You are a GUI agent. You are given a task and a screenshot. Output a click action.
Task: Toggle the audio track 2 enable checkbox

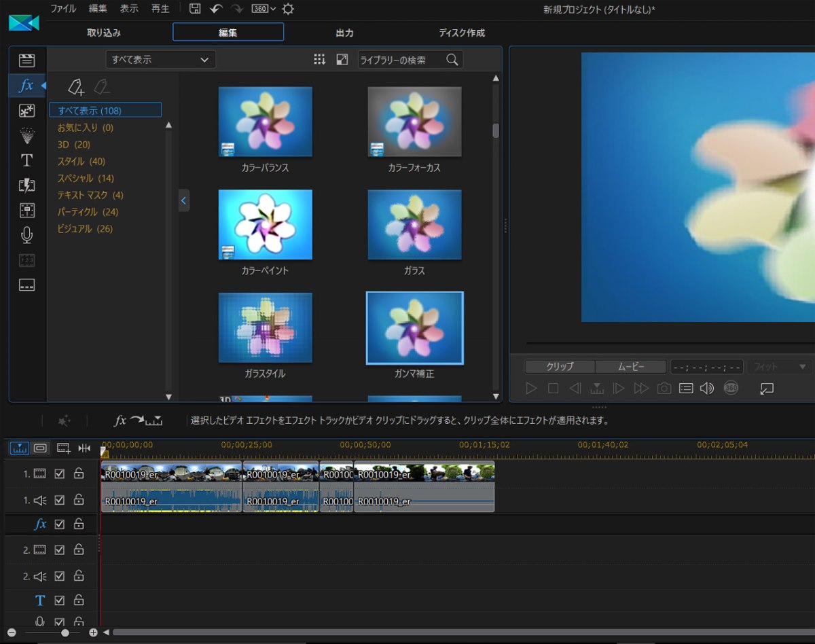[60, 576]
